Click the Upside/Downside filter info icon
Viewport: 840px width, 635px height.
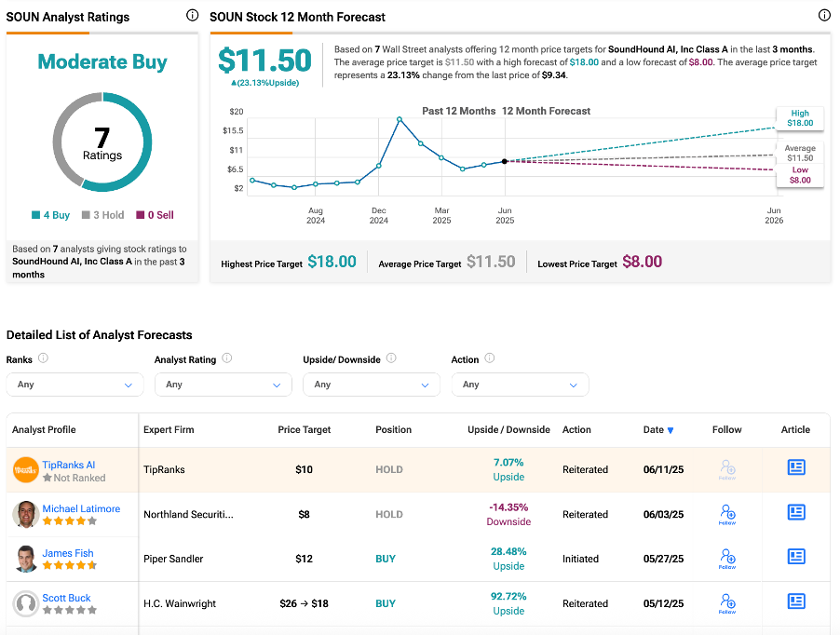point(391,358)
